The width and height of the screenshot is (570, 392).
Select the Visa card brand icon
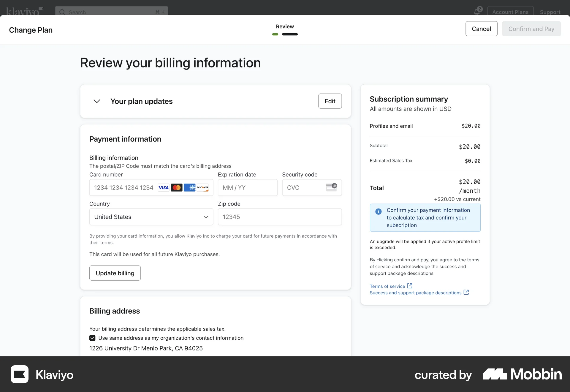[163, 187]
